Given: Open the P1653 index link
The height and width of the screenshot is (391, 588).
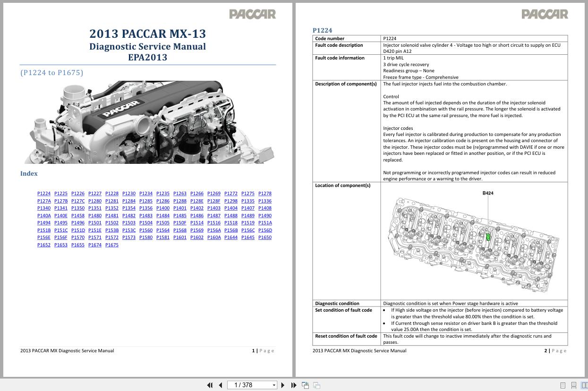Looking at the screenshot, I should (x=61, y=245).
